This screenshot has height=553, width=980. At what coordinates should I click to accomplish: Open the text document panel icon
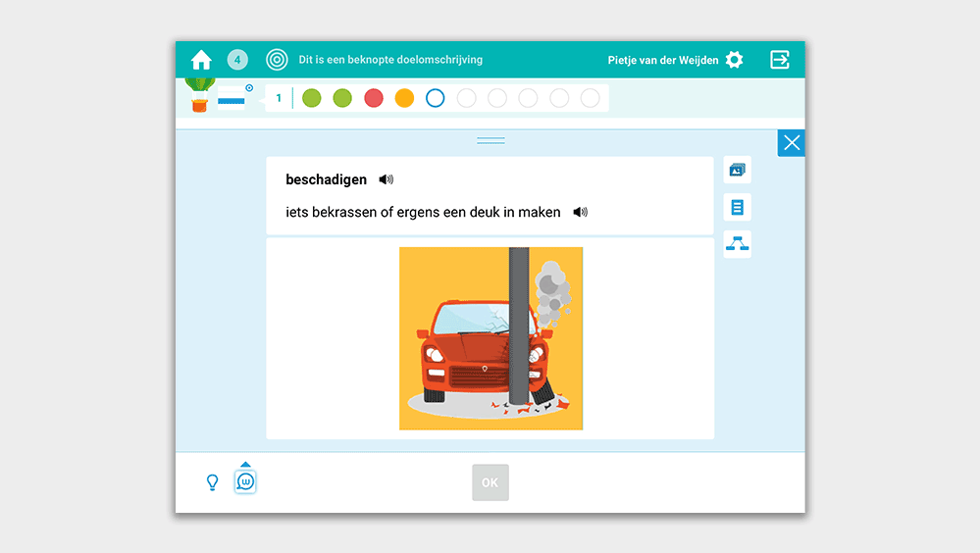[738, 207]
